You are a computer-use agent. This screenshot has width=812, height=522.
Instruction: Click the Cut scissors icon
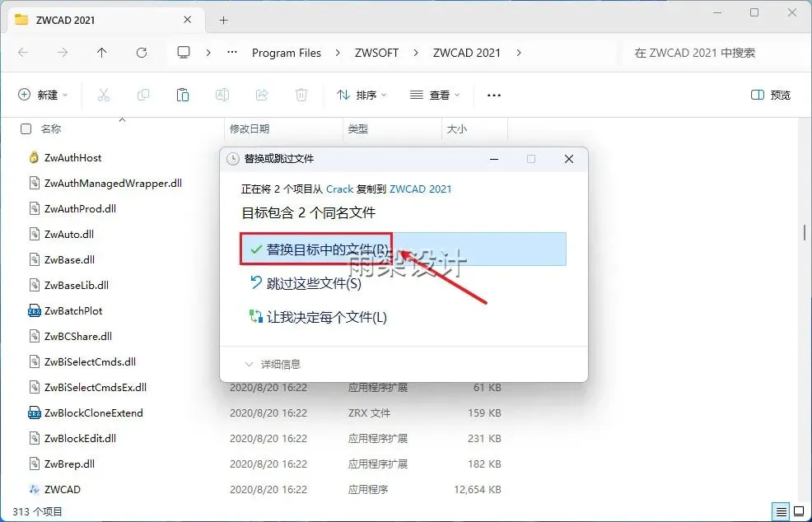click(104, 95)
